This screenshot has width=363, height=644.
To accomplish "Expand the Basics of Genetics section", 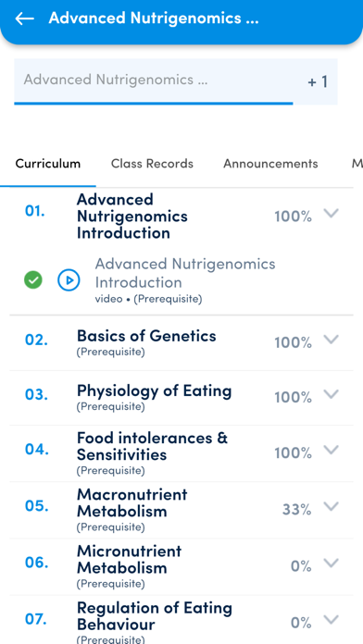I will point(331,340).
